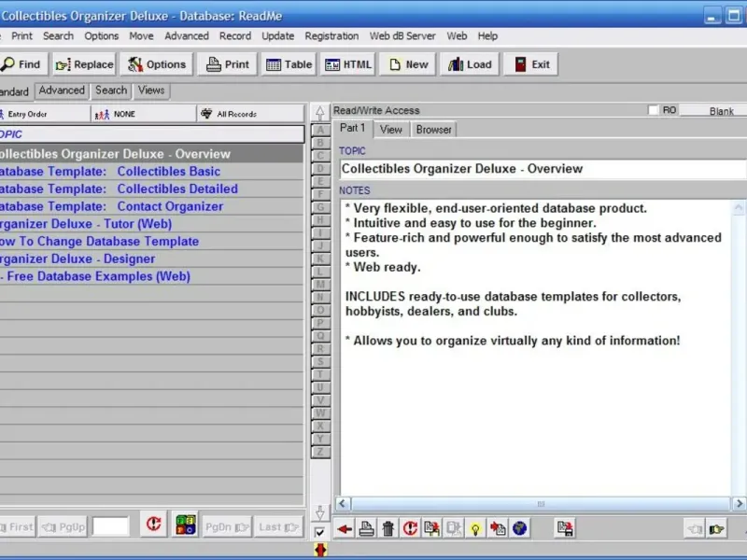
Task: Click the light bulb icon
Action: tap(475, 529)
